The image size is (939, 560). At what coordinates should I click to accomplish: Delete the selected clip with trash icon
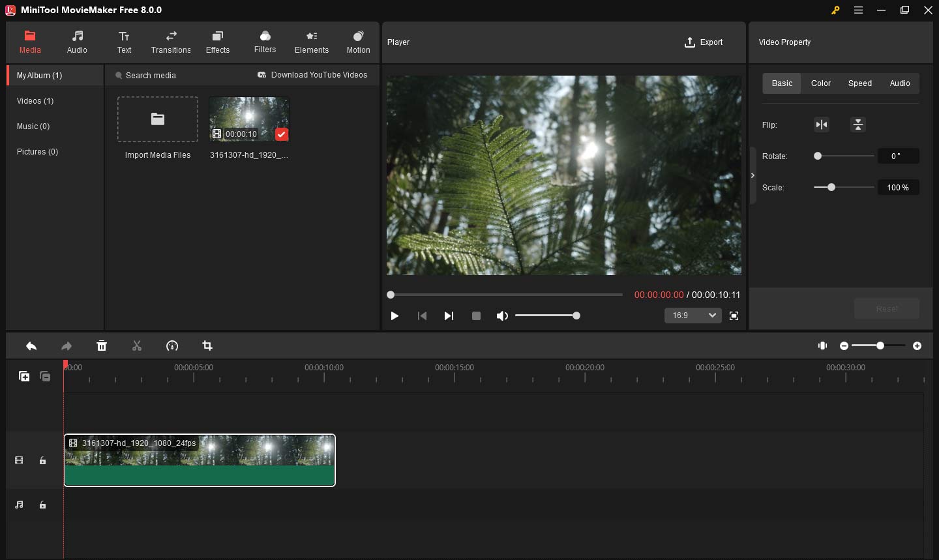[102, 346]
